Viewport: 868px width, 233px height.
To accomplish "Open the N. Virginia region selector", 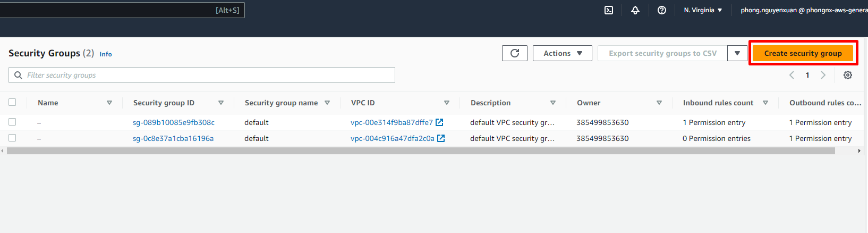I will click(703, 10).
